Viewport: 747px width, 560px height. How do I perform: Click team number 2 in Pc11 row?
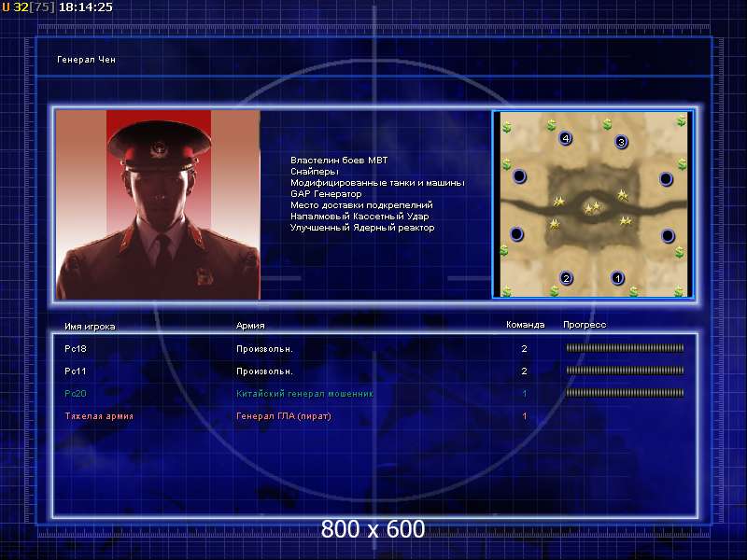(524, 371)
